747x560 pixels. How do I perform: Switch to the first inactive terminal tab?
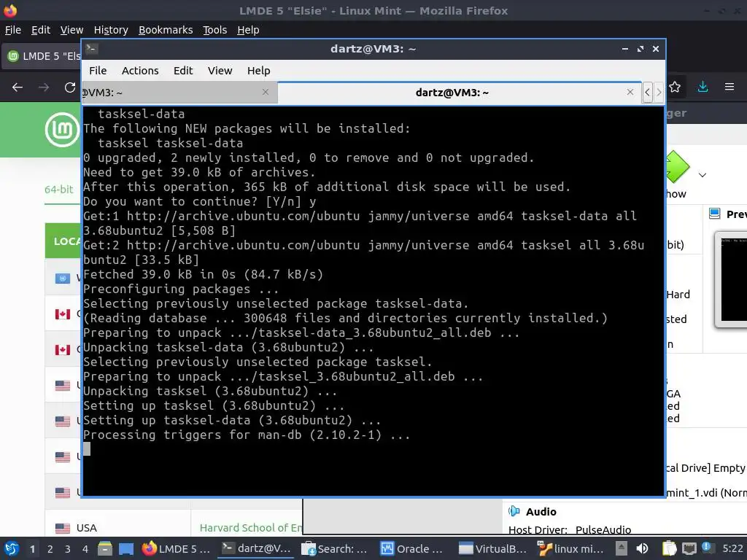point(179,93)
